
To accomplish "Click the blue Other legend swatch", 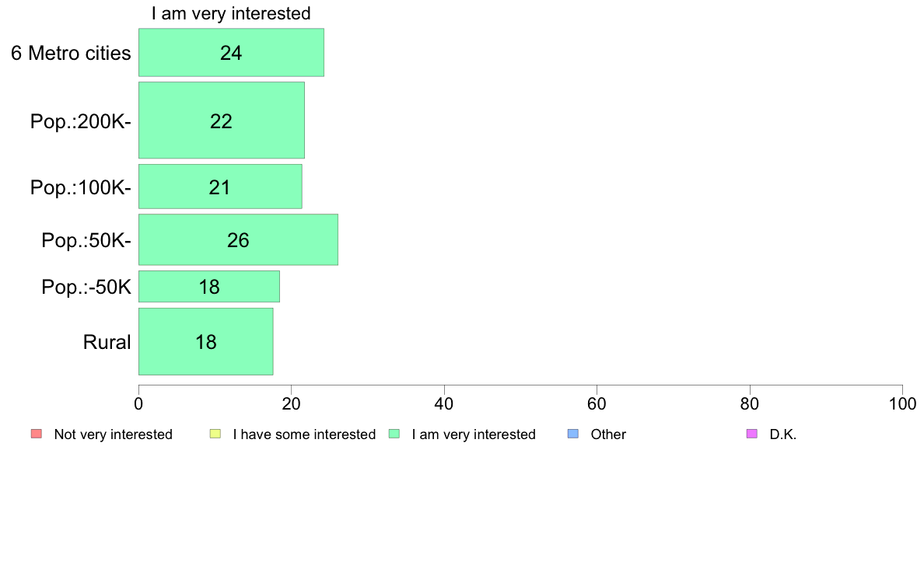I will pyautogui.click(x=573, y=434).
